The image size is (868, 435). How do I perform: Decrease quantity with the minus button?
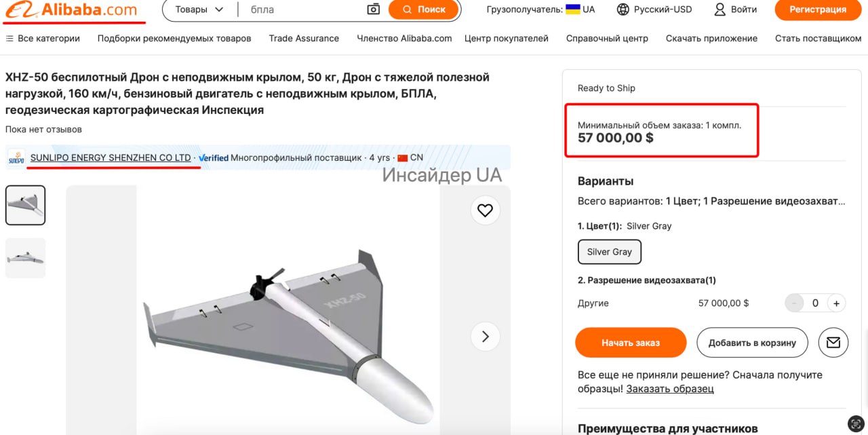point(794,303)
